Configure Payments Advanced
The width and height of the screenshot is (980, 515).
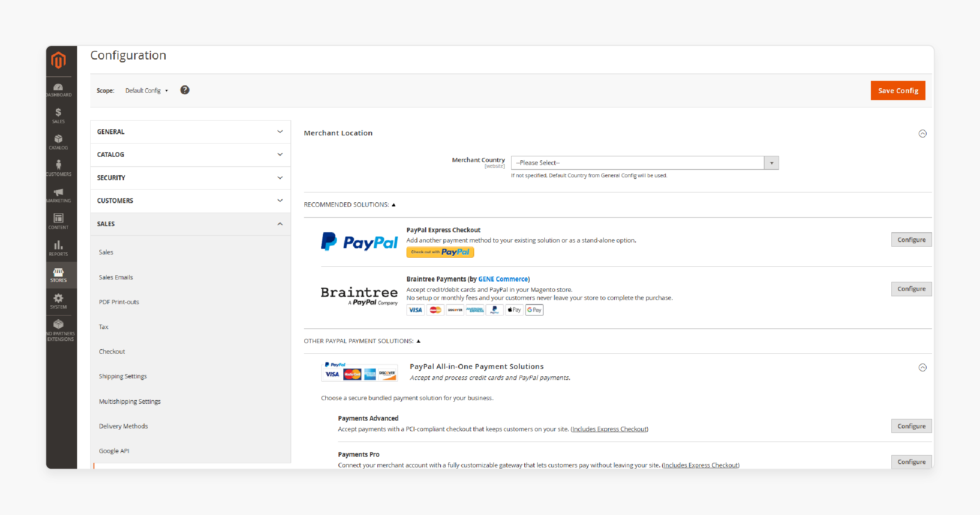911,426
